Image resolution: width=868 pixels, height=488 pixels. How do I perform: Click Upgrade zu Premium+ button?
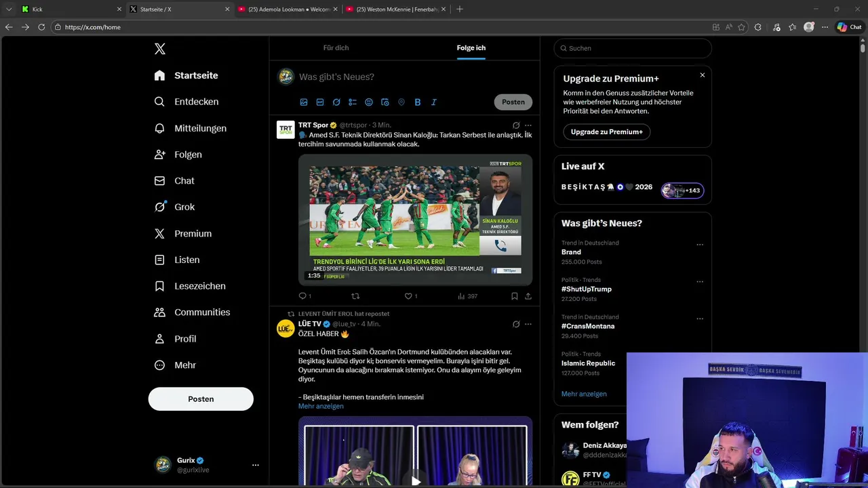607,131
